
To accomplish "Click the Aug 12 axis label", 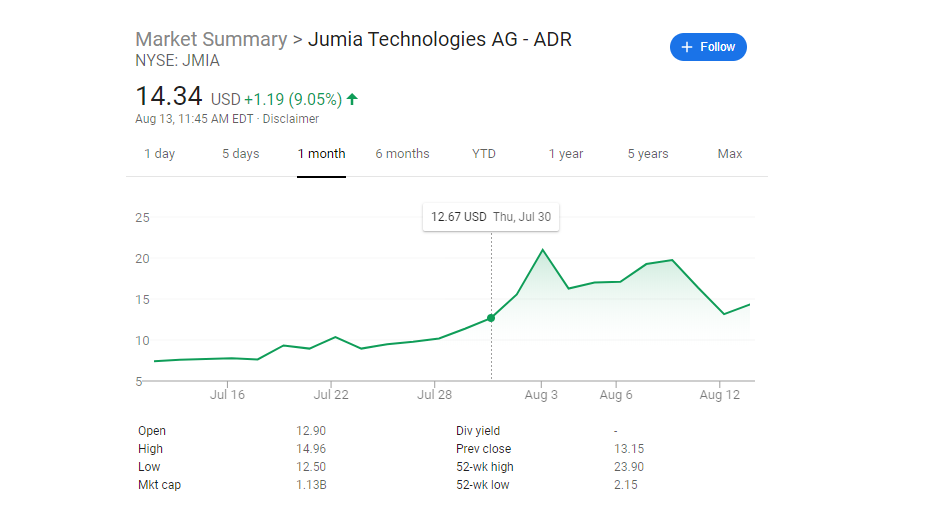I will tap(720, 395).
